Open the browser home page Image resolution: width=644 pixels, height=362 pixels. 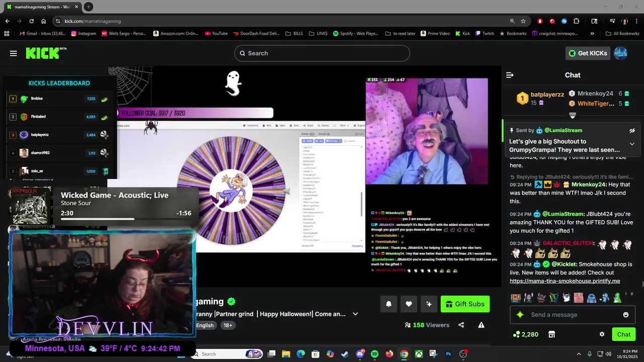pyautogui.click(x=43, y=21)
